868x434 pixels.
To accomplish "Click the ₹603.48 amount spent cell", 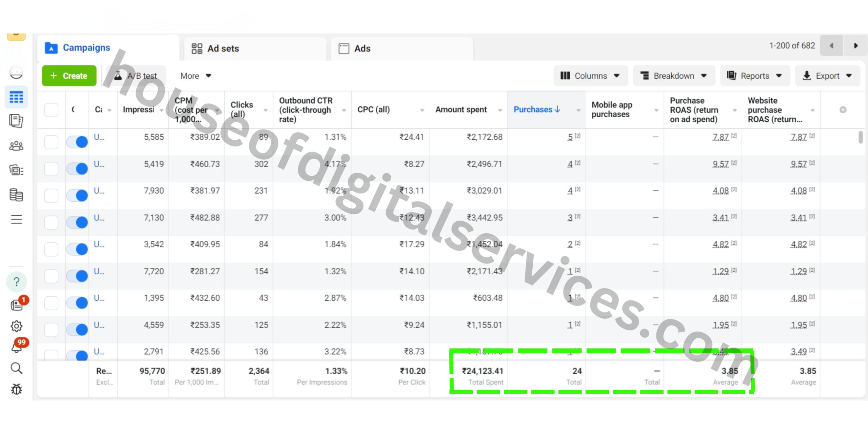I will click(x=488, y=298).
